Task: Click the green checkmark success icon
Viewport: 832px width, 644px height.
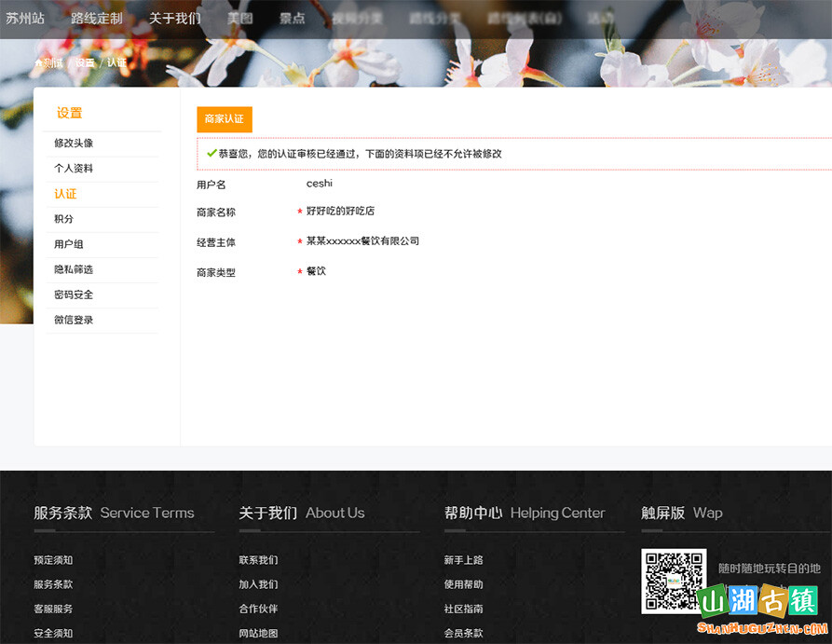Action: [211, 154]
